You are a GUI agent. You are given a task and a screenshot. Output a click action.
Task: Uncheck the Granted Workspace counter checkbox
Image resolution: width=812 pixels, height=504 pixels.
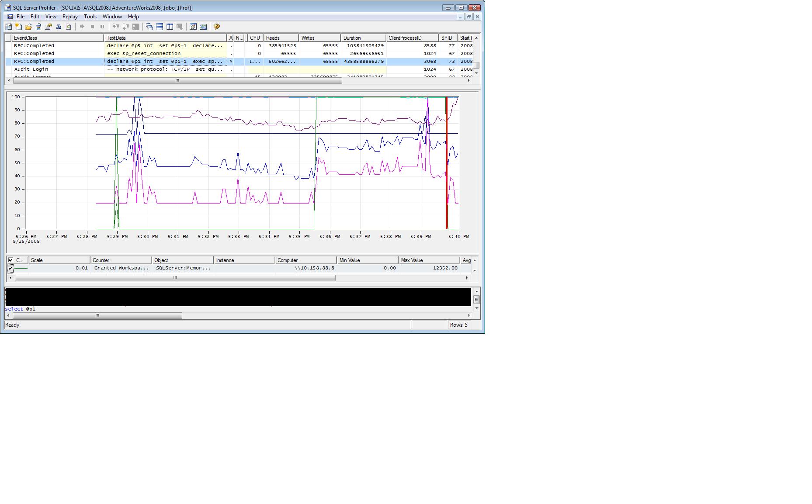(x=10, y=268)
